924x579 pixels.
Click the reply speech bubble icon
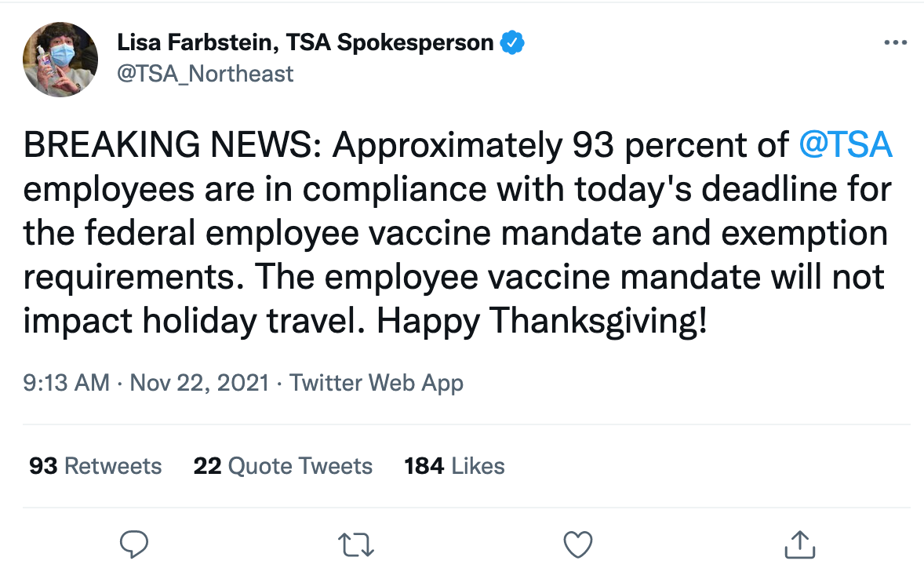point(134,544)
